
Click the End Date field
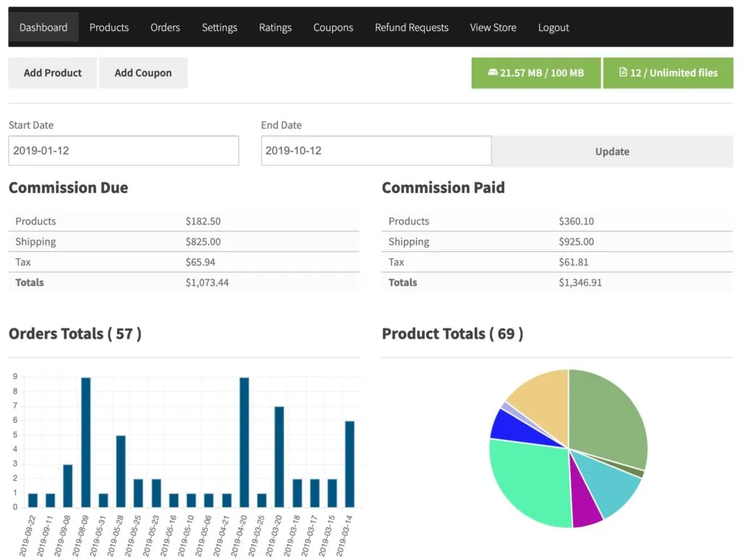[376, 150]
